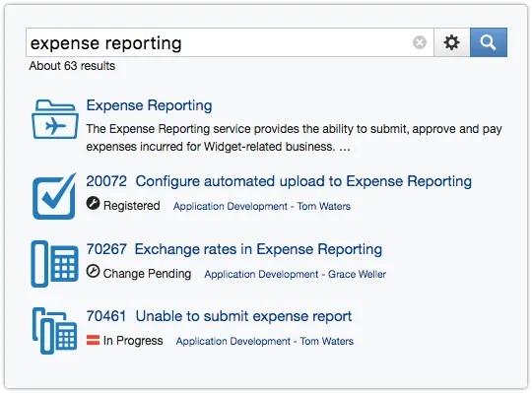532x393 pixels.
Task: Click the 'About 63 results' count text
Action: [x=72, y=66]
